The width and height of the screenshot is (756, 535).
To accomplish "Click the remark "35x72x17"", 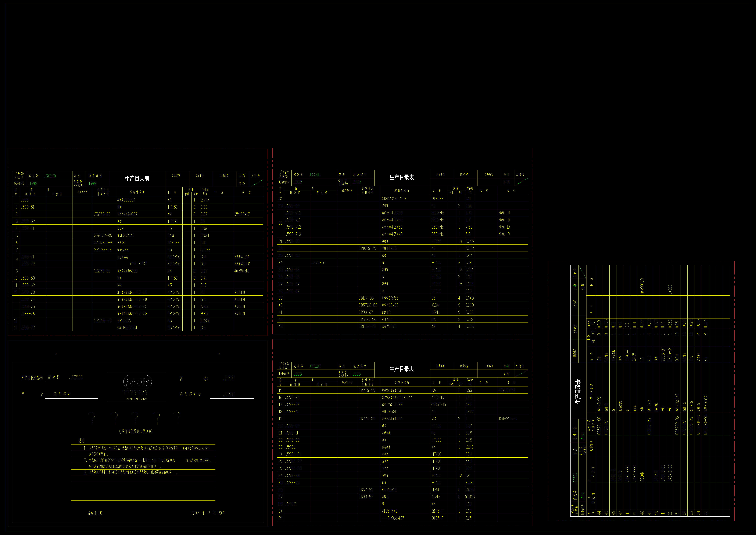I will point(242,214).
